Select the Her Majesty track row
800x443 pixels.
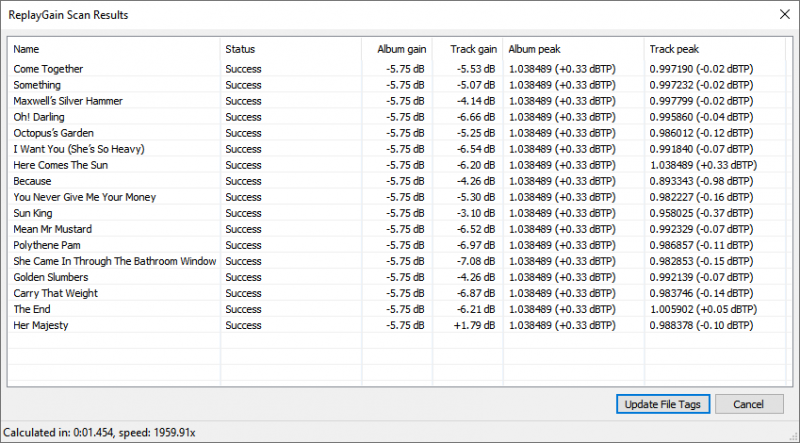point(42,325)
